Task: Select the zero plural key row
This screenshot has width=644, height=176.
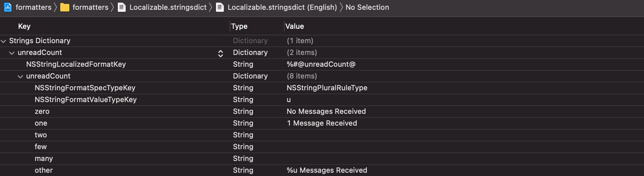Action: click(322, 112)
